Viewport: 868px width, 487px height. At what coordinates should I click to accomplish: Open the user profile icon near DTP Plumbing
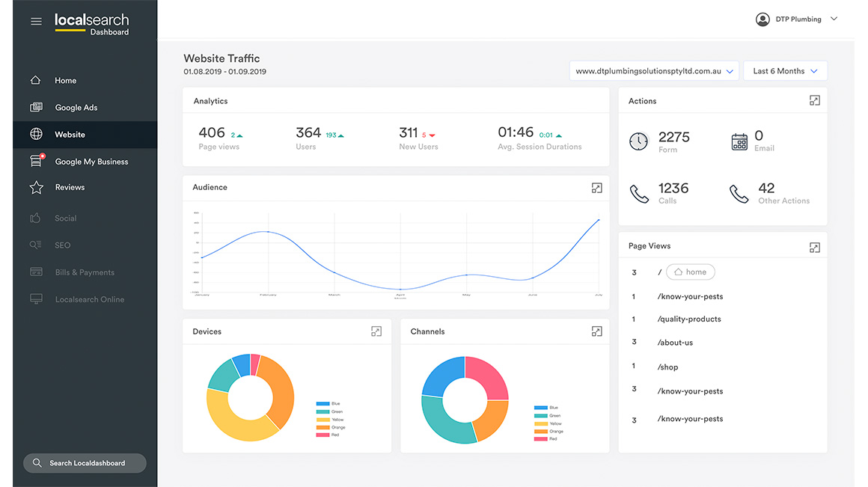tap(762, 19)
